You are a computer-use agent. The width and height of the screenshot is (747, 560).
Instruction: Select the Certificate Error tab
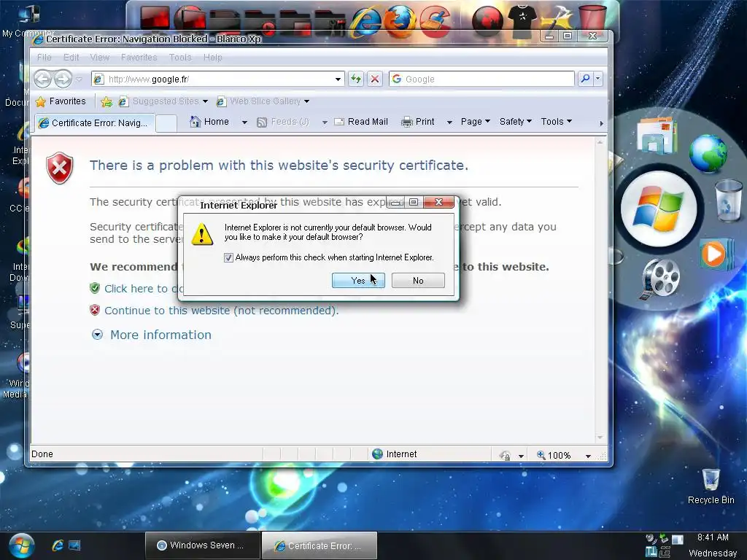[95, 122]
